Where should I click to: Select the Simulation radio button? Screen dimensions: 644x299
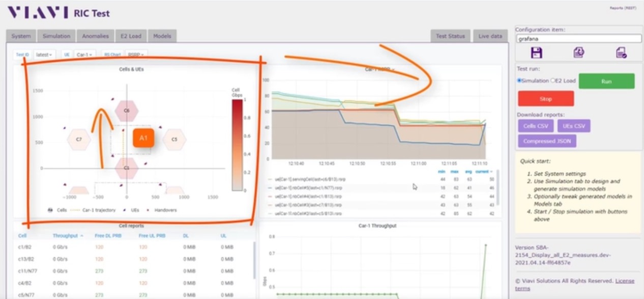519,80
